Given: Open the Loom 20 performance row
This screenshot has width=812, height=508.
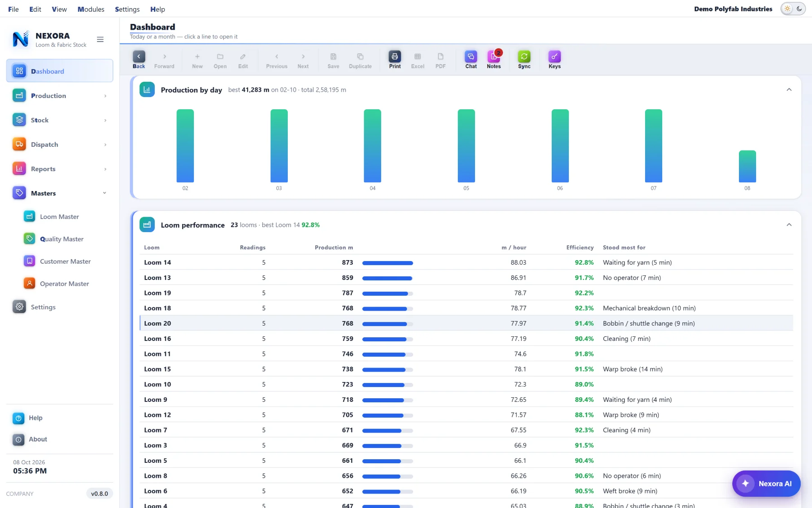Looking at the screenshot, I should [466, 323].
